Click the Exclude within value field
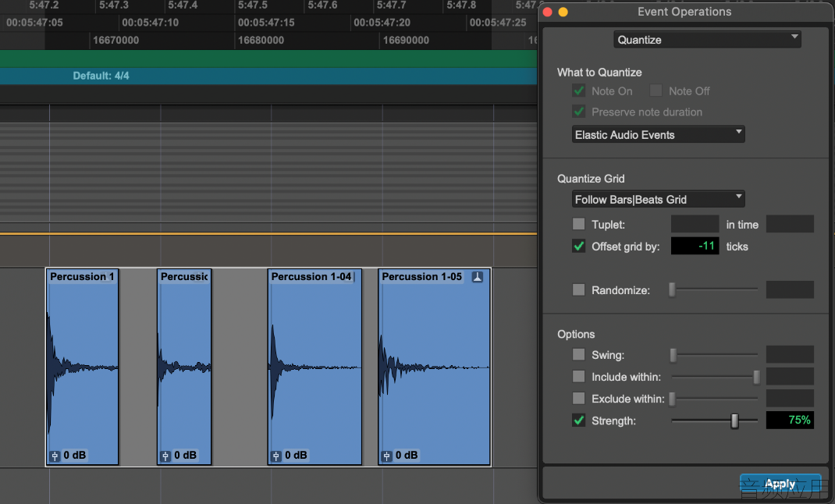Viewport: 835px width, 504px height. click(790, 398)
